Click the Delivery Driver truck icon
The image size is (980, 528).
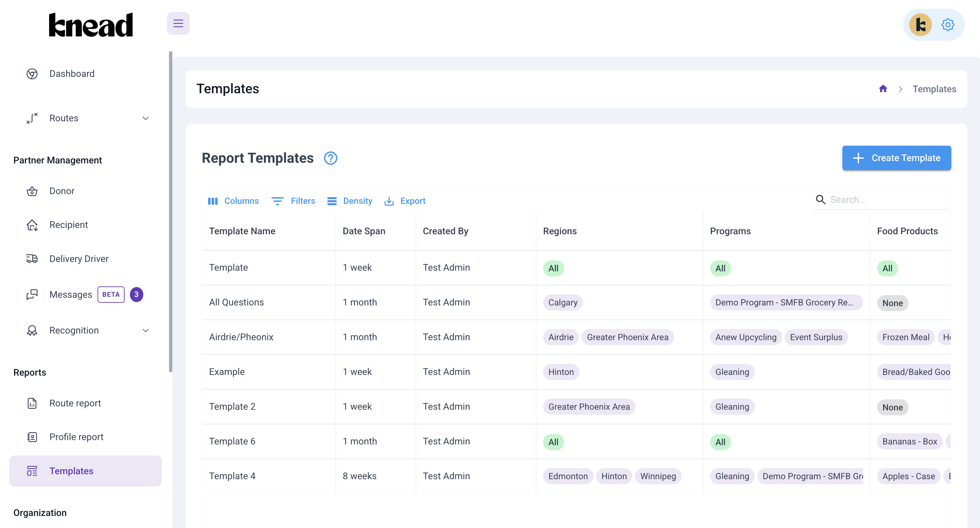click(32, 259)
